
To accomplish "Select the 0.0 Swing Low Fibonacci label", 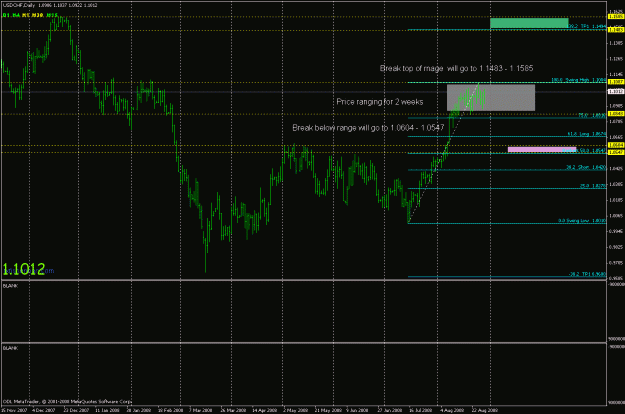I will (x=582, y=220).
